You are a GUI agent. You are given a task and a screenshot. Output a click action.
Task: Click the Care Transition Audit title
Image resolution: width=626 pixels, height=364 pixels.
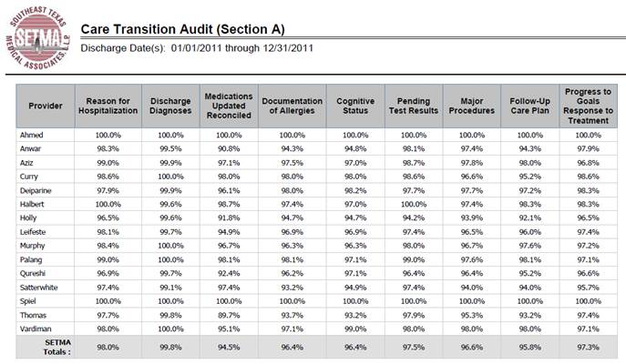[183, 29]
